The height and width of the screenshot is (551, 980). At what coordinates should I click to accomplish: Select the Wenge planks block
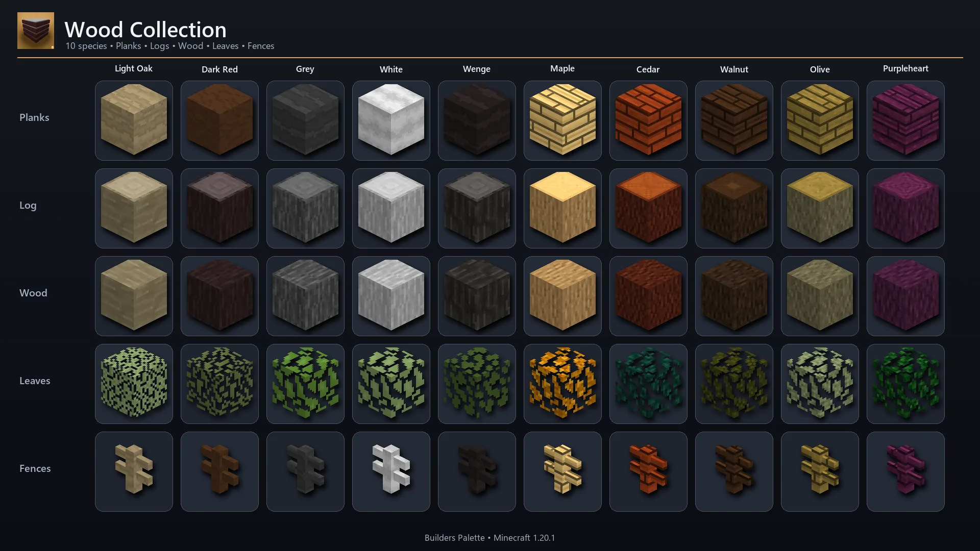pos(477,120)
